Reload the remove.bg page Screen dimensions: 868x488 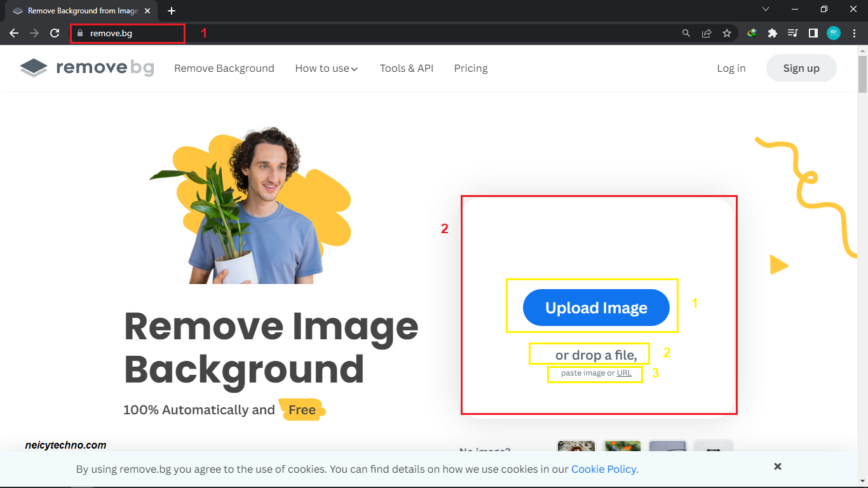tap(55, 33)
